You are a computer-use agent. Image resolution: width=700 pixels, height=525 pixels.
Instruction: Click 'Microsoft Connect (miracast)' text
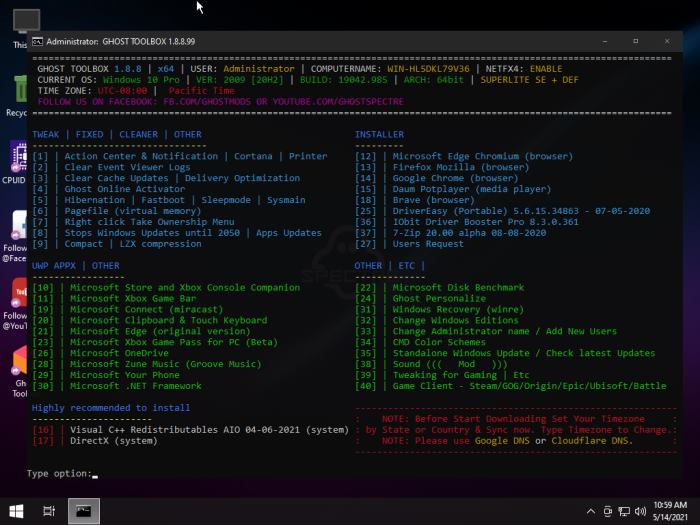click(x=146, y=309)
